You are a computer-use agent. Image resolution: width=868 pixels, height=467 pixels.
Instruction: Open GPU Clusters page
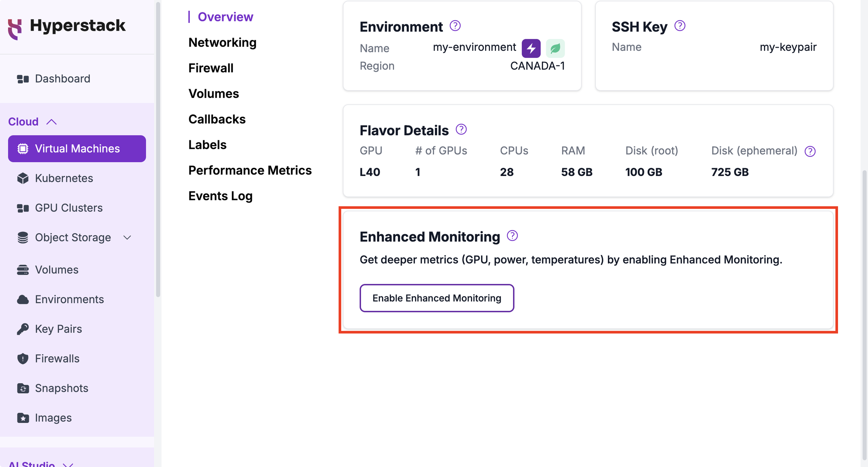point(69,208)
